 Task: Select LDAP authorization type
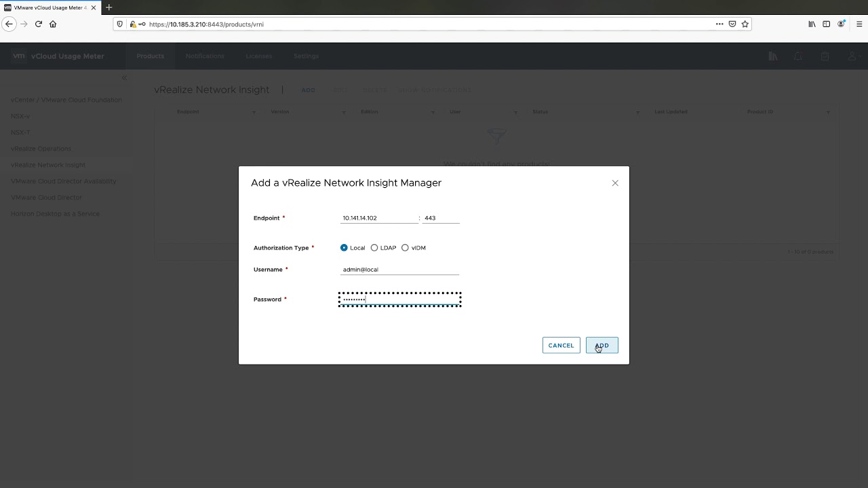374,247
